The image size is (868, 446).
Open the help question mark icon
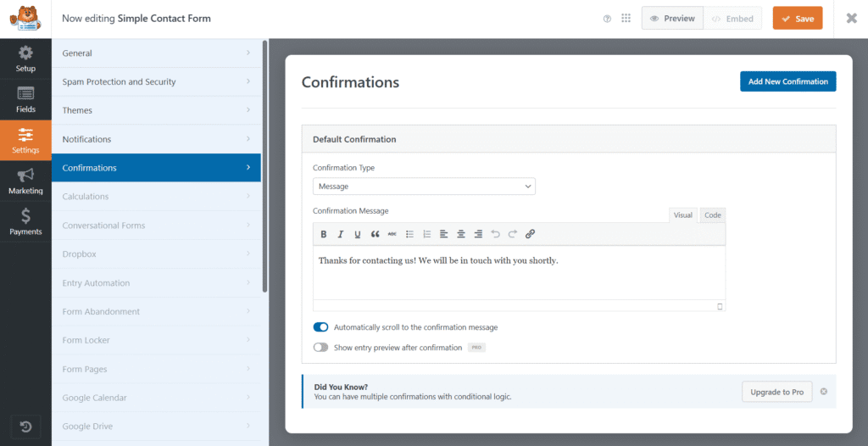[607, 19]
